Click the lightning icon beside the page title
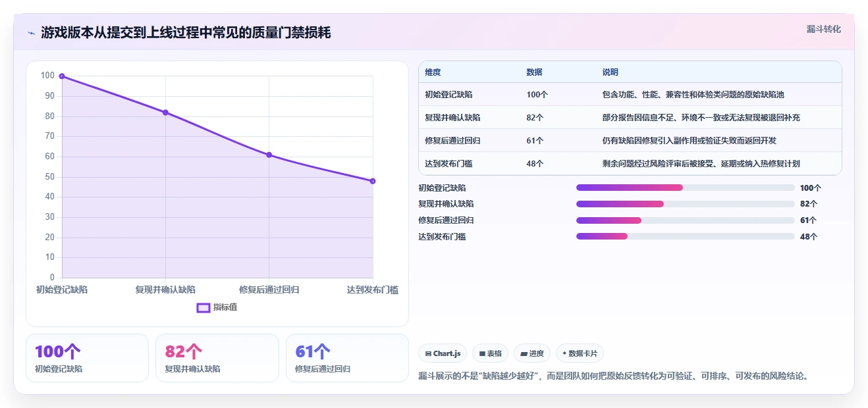Screen dimensions: 868x408 pos(31,32)
